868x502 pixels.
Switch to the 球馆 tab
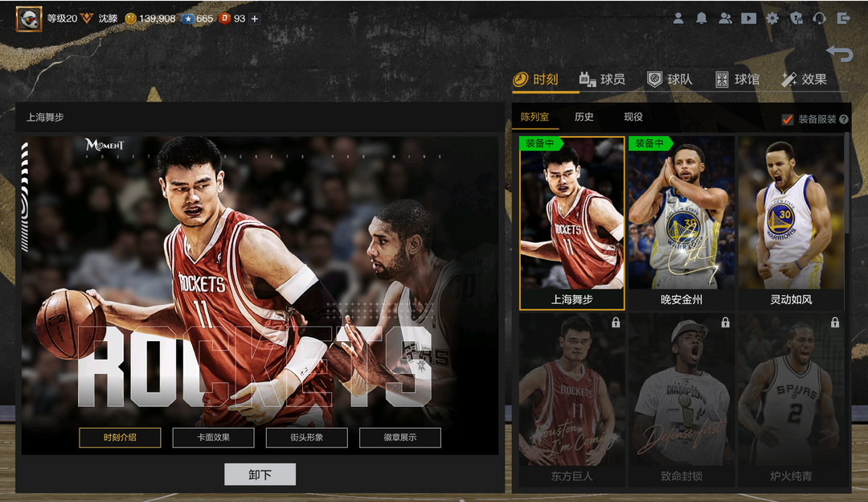pyautogui.click(x=737, y=79)
